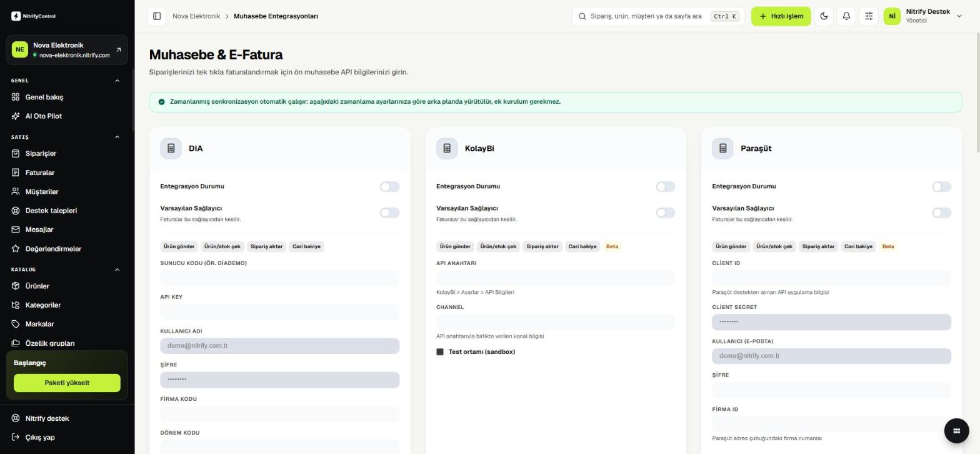This screenshot has height=454, width=980.
Task: Enable Paraşüt Entegrasyon Durumu switch
Action: 941,186
